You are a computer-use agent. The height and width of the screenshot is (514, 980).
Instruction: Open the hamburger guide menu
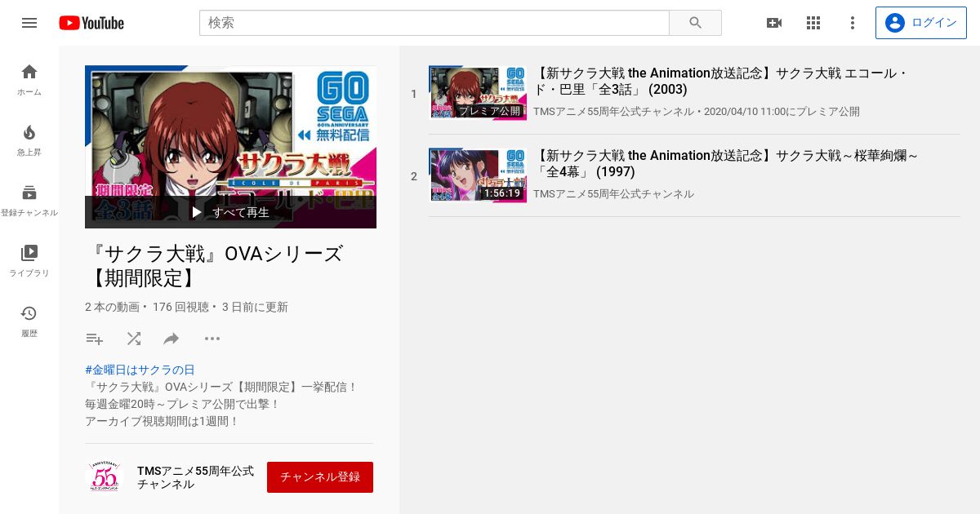(x=29, y=23)
